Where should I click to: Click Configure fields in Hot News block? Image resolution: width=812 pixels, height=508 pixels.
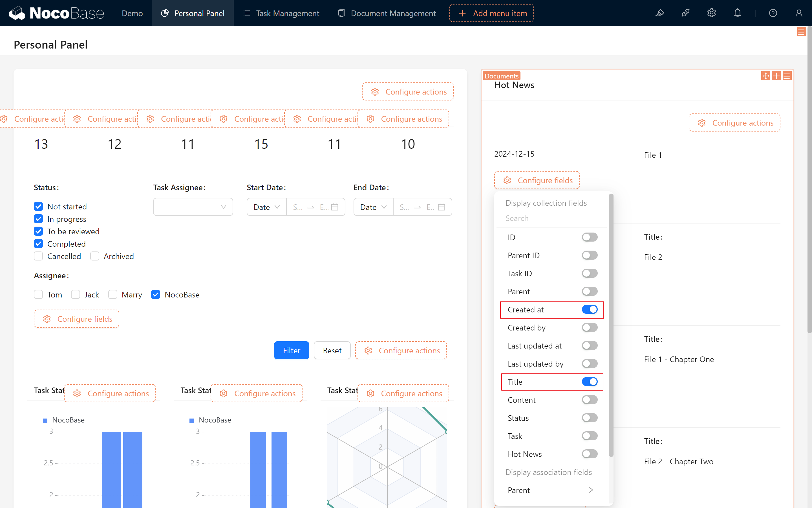[x=537, y=180]
